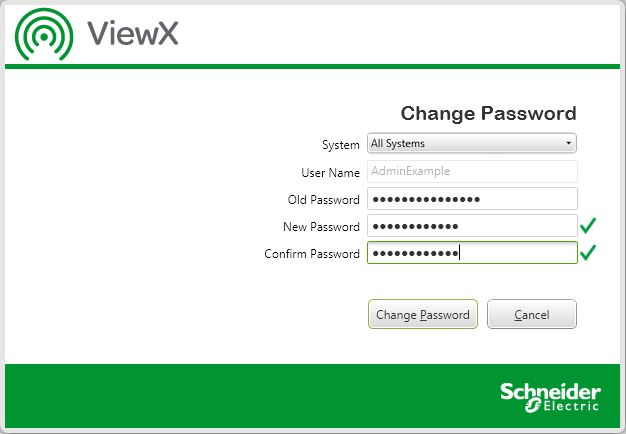Open the System dropdown arrow
This screenshot has height=434, width=626.
(x=569, y=144)
